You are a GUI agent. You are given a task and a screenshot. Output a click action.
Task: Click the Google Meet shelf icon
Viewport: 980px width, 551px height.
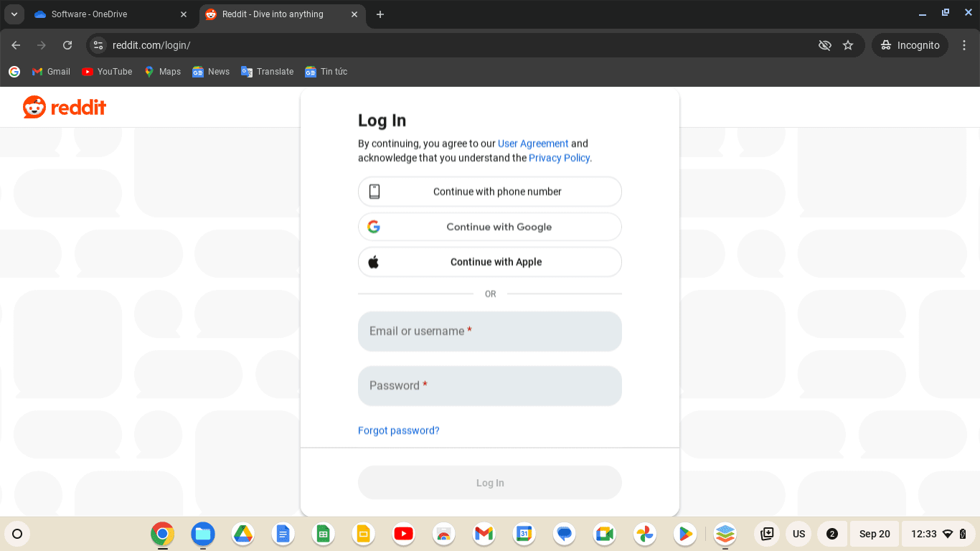click(604, 534)
